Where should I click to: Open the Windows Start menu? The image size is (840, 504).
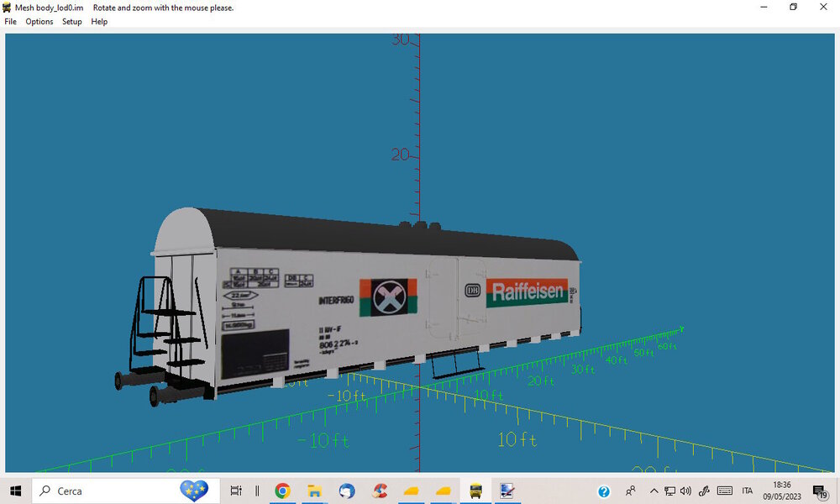15,491
